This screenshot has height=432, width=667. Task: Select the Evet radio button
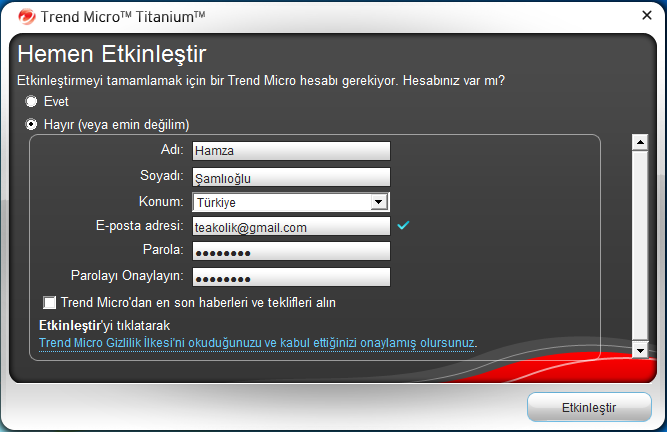(31, 101)
